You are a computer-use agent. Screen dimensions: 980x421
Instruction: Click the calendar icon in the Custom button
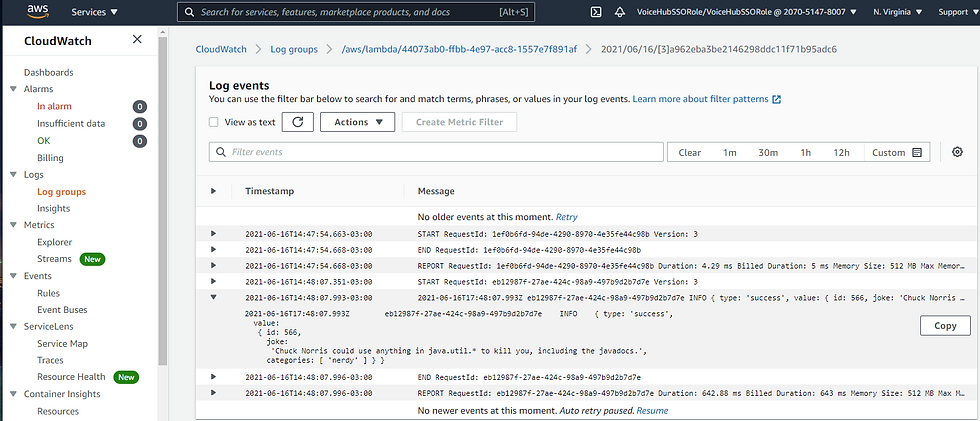click(x=917, y=152)
